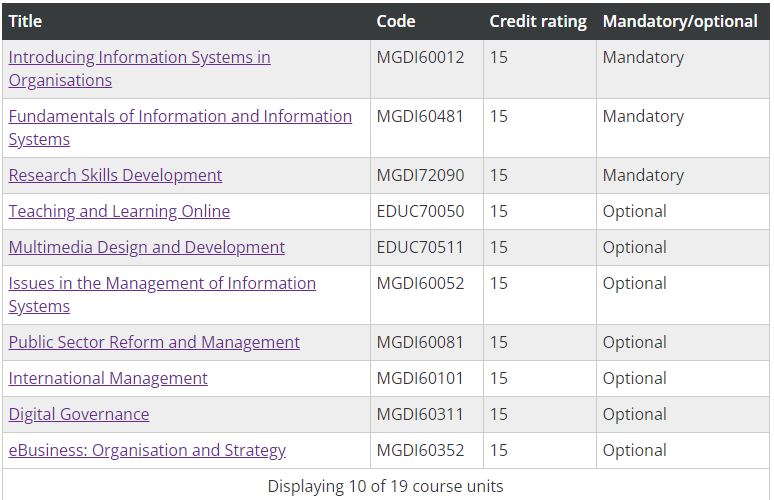774x500 pixels.
Task: Click the Credit rating column header
Action: [537, 21]
